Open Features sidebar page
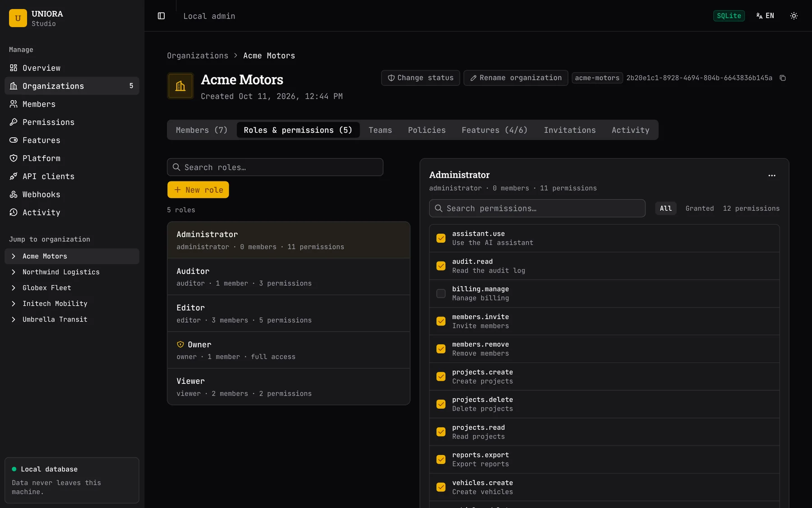 pyautogui.click(x=72, y=140)
